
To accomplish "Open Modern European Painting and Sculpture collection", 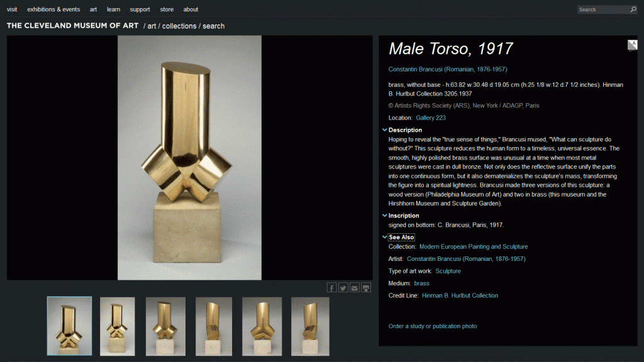I will pos(474,246).
